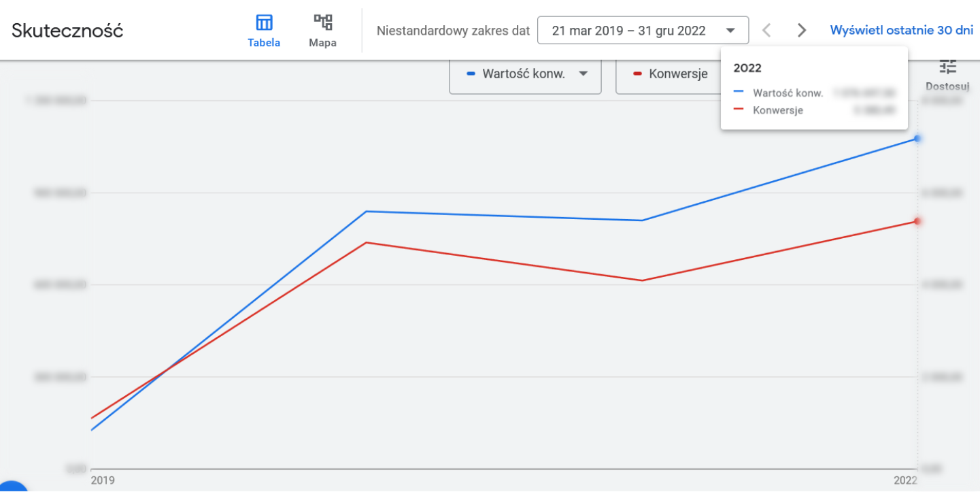Click the 2022 tooltip title
This screenshot has height=492, width=980.
747,68
